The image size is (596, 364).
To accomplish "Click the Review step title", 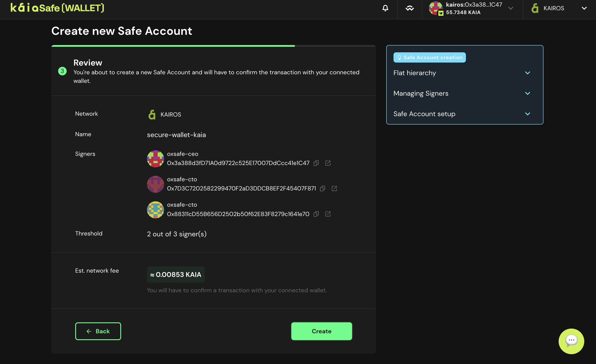I will pyautogui.click(x=88, y=63).
